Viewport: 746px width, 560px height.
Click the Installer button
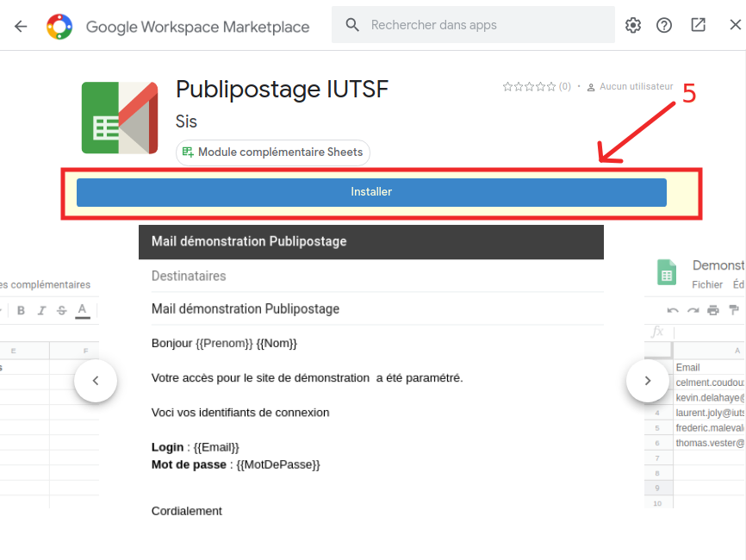[371, 192]
